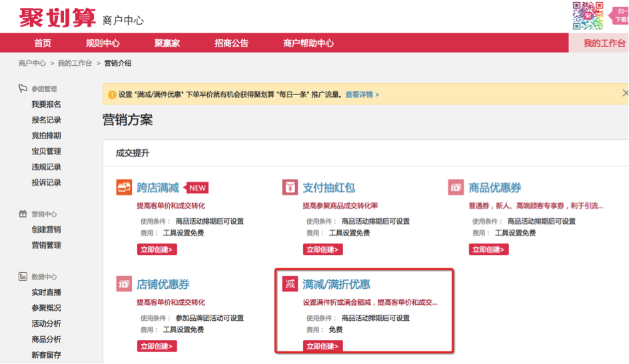629x364 pixels.
Task: Create 支付抽红包 via 立即创建 button
Action: click(323, 250)
